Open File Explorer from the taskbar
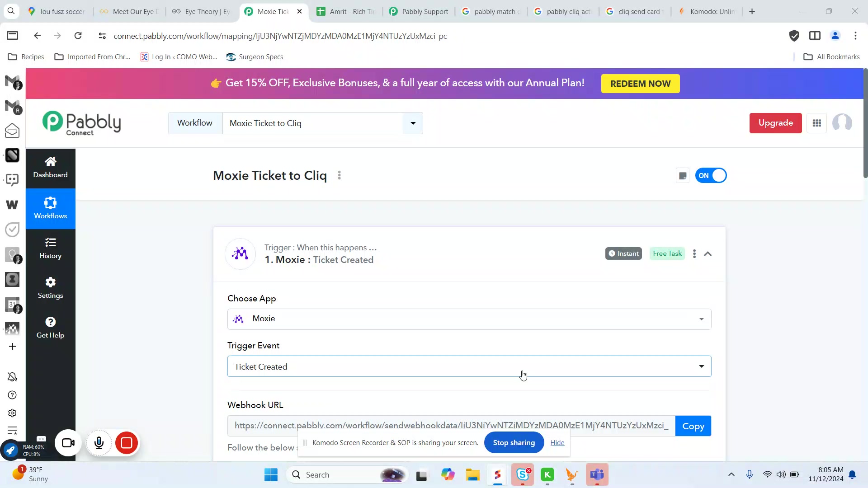 [x=473, y=474]
